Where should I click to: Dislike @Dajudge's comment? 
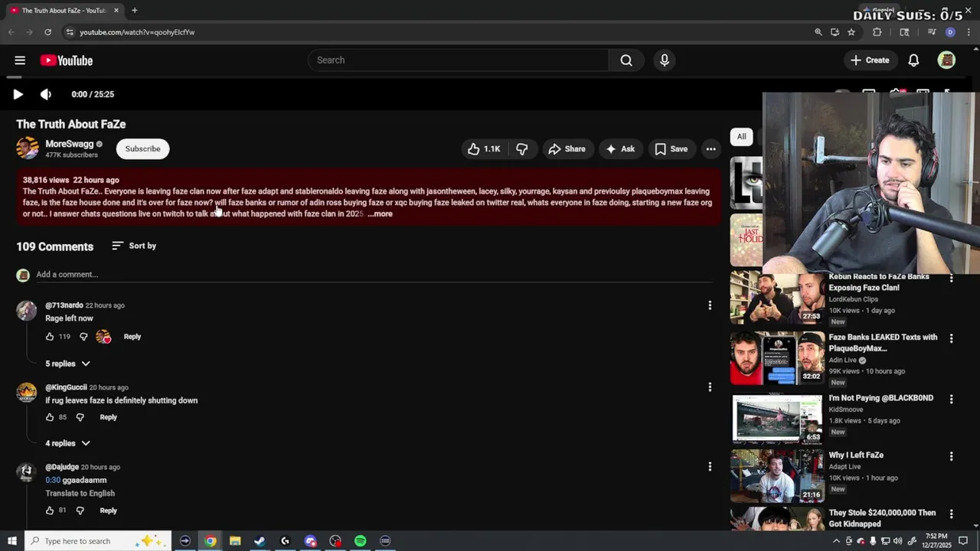[x=80, y=510]
